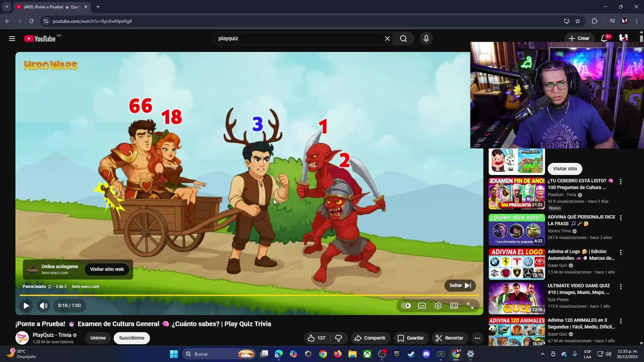The height and width of the screenshot is (362, 644).
Task: Open Adivina 120 Animales video thumbnail
Action: tap(517, 332)
